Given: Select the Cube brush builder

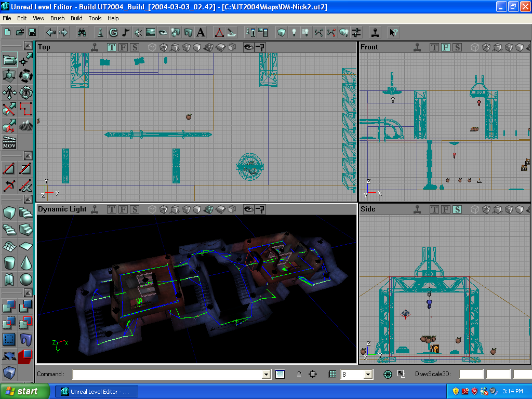Looking at the screenshot, I should 9,212.
